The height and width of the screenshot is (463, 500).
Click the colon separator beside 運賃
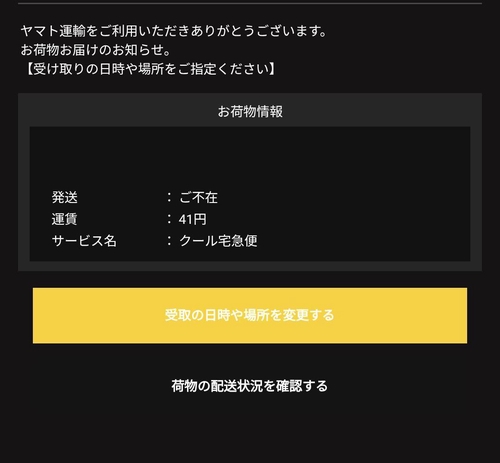coord(169,219)
